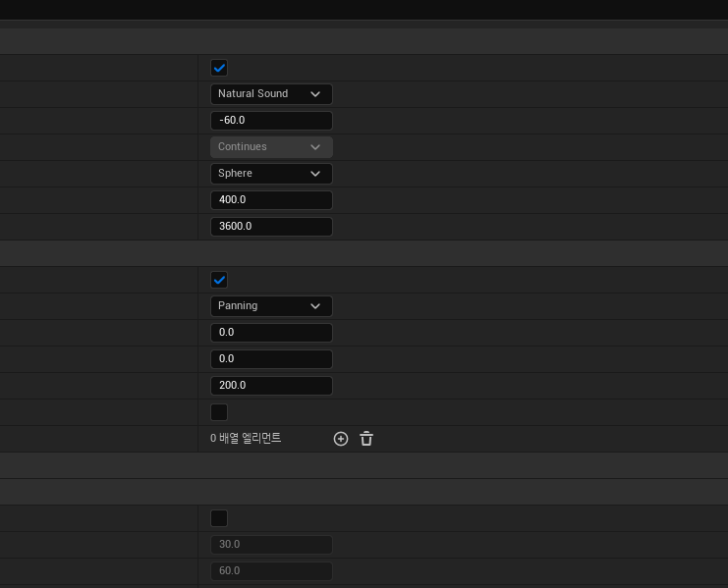Screen dimensions: 728x588
Task: Tick the checkbox above the 30.0 field
Action: point(219,518)
